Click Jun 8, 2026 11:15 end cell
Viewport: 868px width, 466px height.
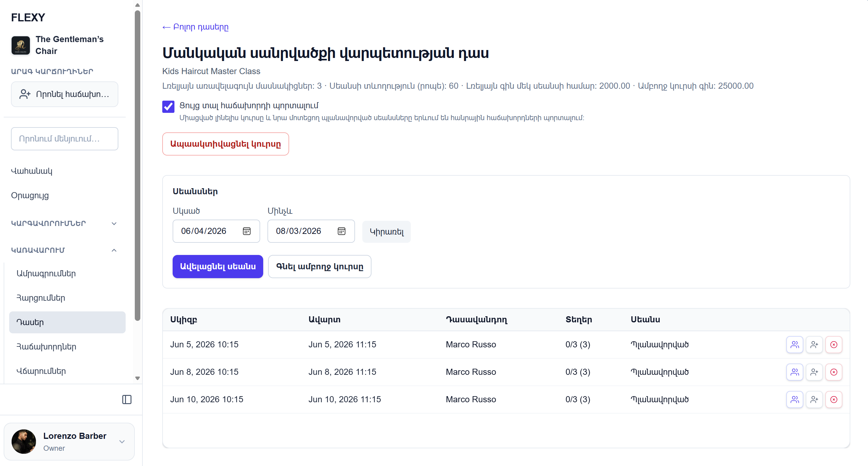[342, 372]
